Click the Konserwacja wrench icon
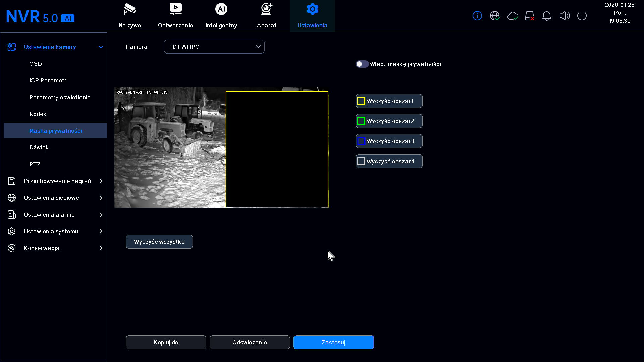Screen dimensions: 644x362 click(12, 248)
